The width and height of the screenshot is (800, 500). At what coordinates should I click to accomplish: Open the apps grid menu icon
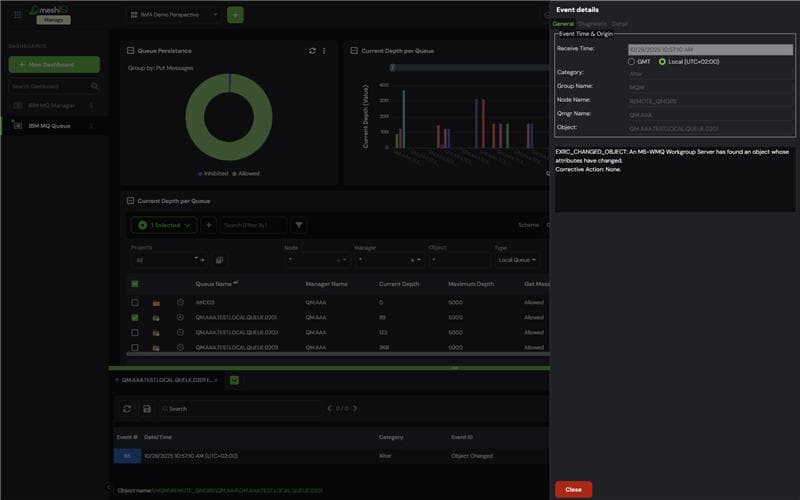pyautogui.click(x=17, y=15)
